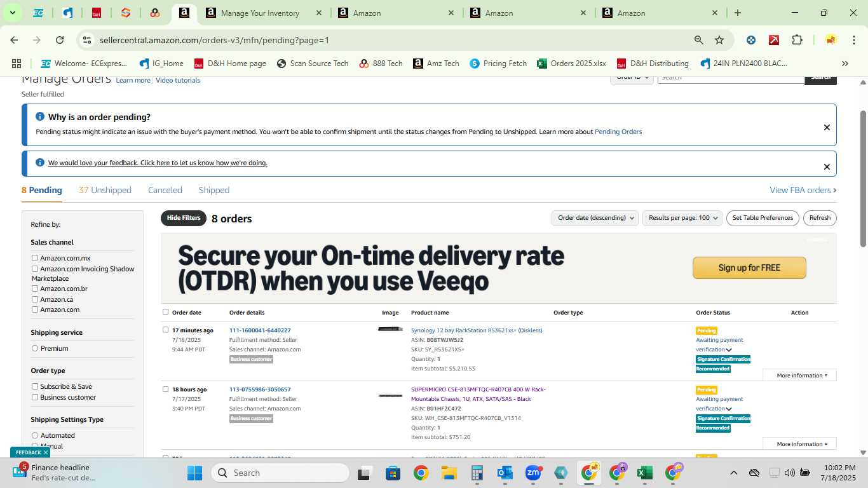
Task: Open the Chrome tab search chevron
Action: (x=12, y=13)
